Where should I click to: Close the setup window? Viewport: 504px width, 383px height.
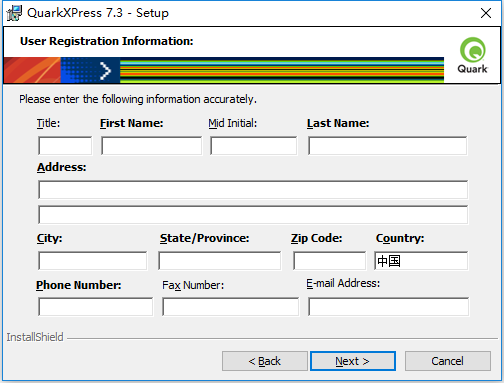point(486,13)
